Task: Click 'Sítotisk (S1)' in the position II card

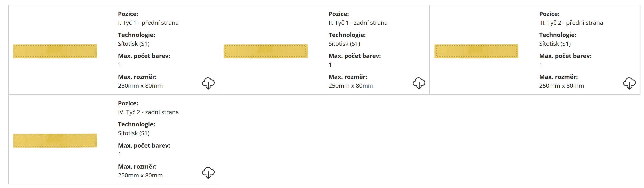Action: pos(344,44)
